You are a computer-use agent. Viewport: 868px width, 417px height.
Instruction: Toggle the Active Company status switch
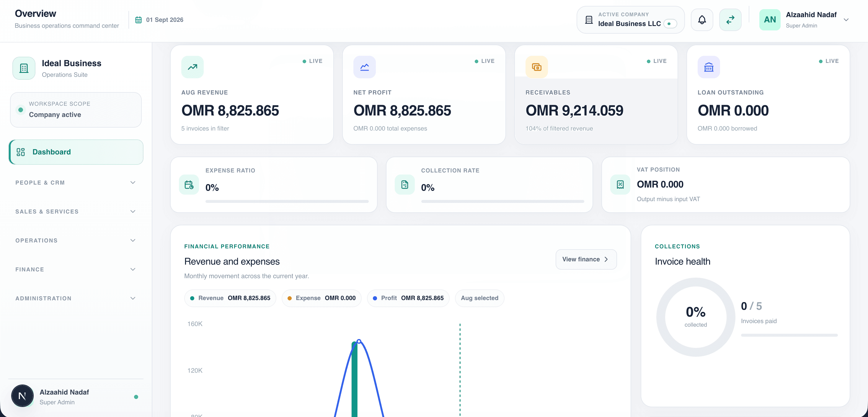click(x=670, y=24)
